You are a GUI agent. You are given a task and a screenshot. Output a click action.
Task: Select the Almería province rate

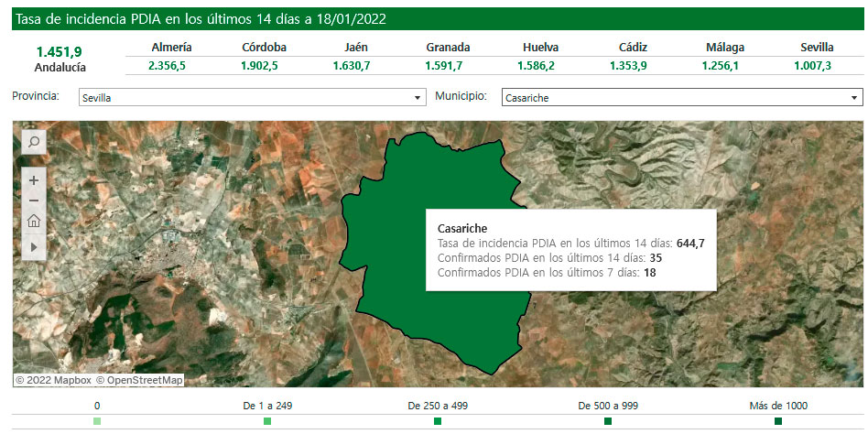[171, 66]
